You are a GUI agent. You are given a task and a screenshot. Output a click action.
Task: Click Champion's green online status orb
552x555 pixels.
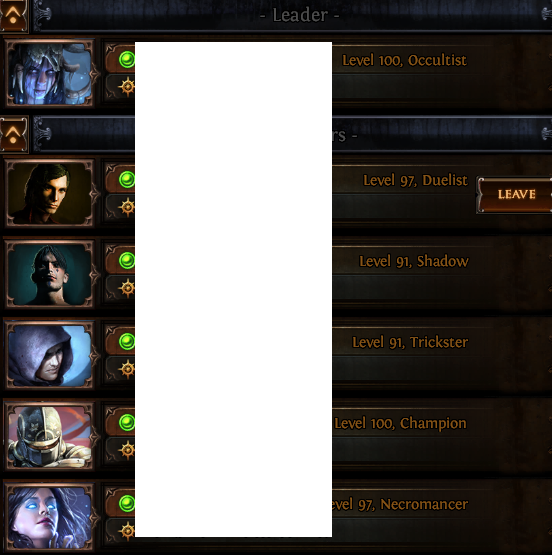(127, 422)
